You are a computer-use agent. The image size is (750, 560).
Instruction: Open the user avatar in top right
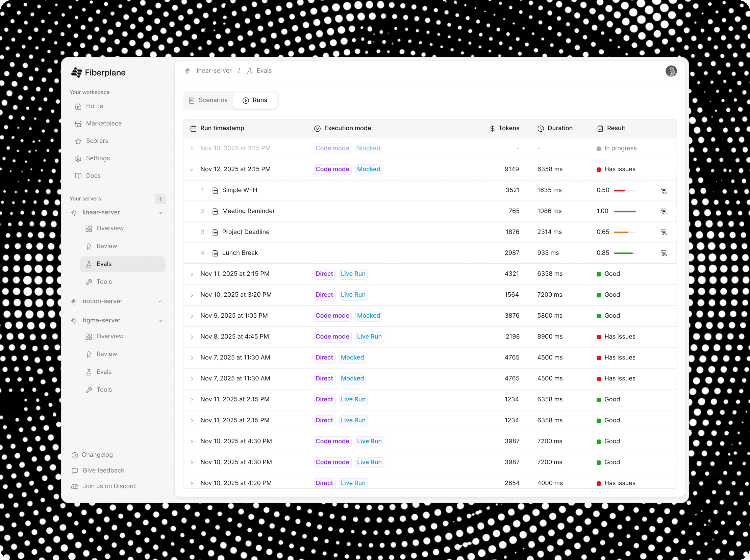671,71
